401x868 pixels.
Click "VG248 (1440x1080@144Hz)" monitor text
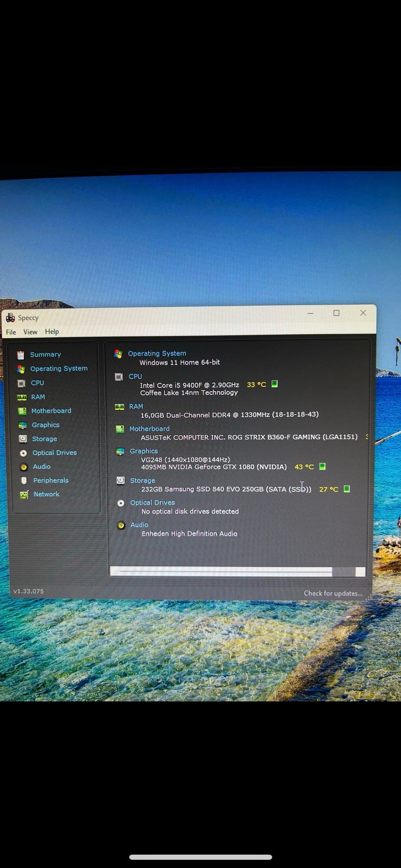click(x=185, y=459)
